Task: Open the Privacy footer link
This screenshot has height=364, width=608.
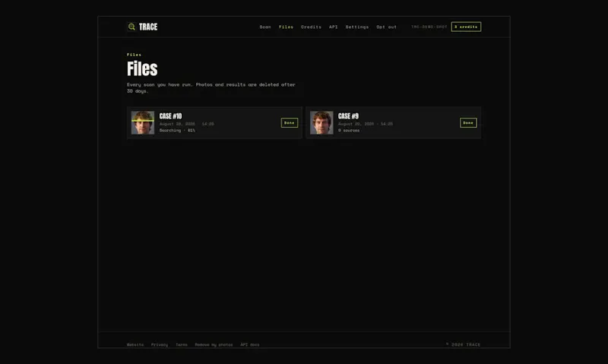Action: tap(160, 344)
